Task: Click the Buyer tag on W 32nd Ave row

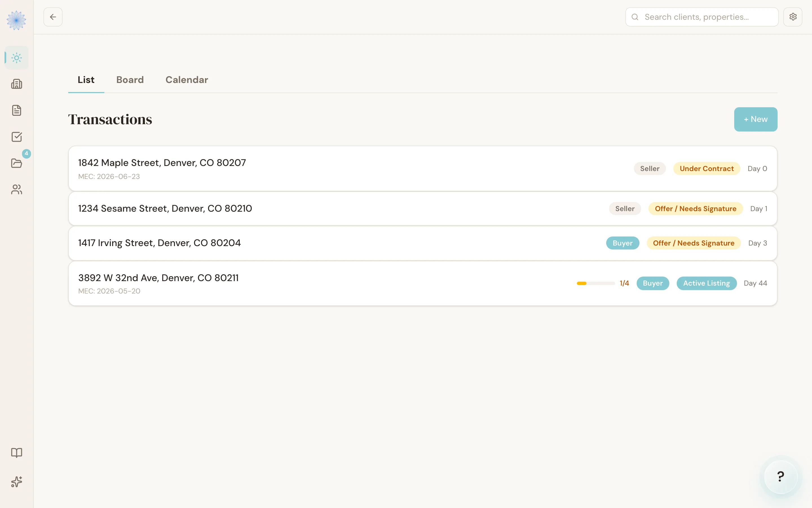Action: click(653, 283)
